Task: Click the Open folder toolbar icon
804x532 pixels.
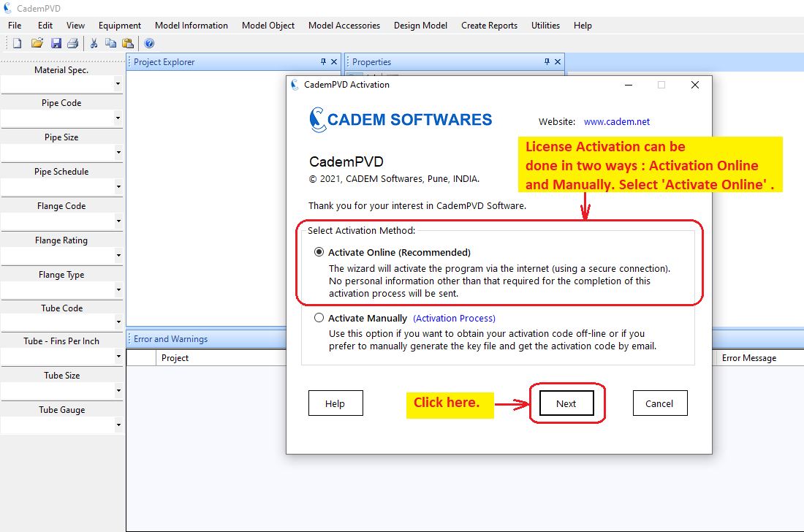Action: pos(37,43)
